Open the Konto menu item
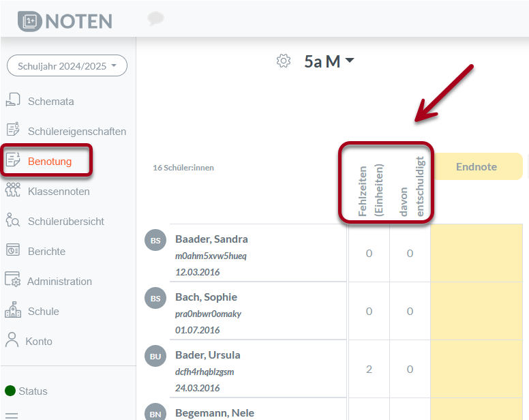The width and height of the screenshot is (529, 420). [39, 341]
